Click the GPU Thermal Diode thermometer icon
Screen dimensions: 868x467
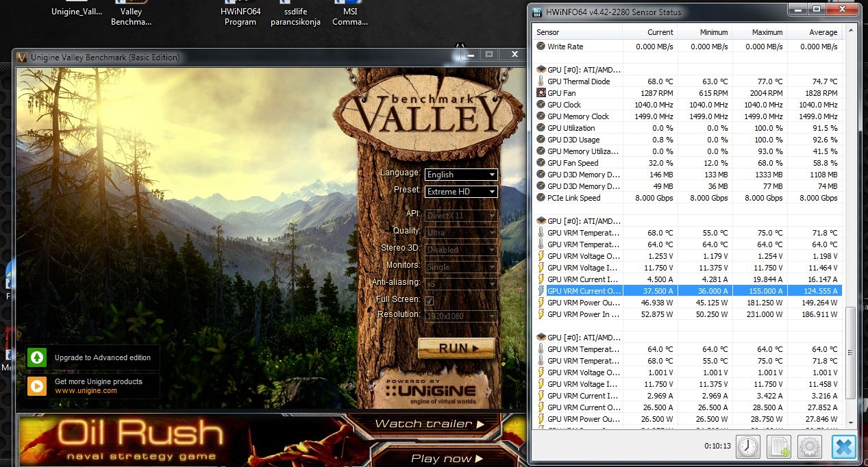(541, 81)
